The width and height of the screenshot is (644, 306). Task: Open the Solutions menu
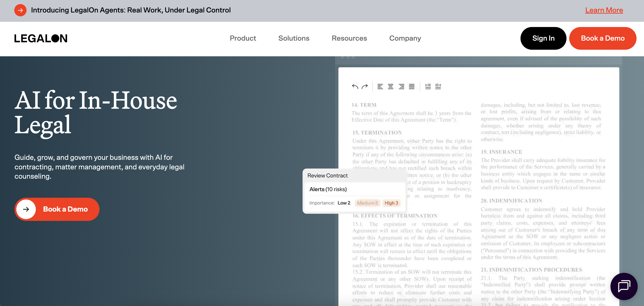click(294, 38)
